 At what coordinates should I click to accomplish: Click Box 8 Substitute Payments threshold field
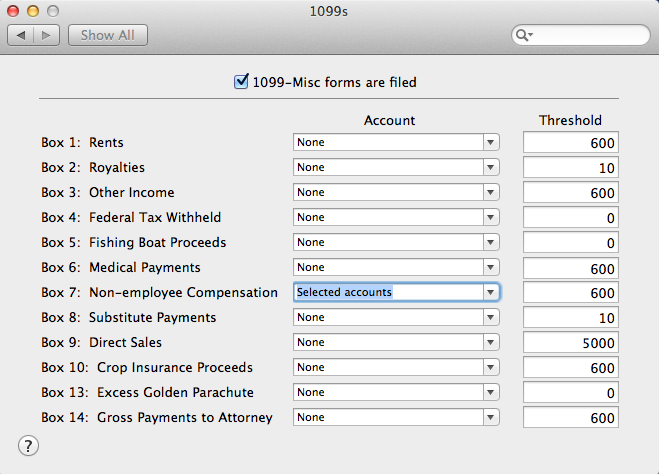click(571, 317)
